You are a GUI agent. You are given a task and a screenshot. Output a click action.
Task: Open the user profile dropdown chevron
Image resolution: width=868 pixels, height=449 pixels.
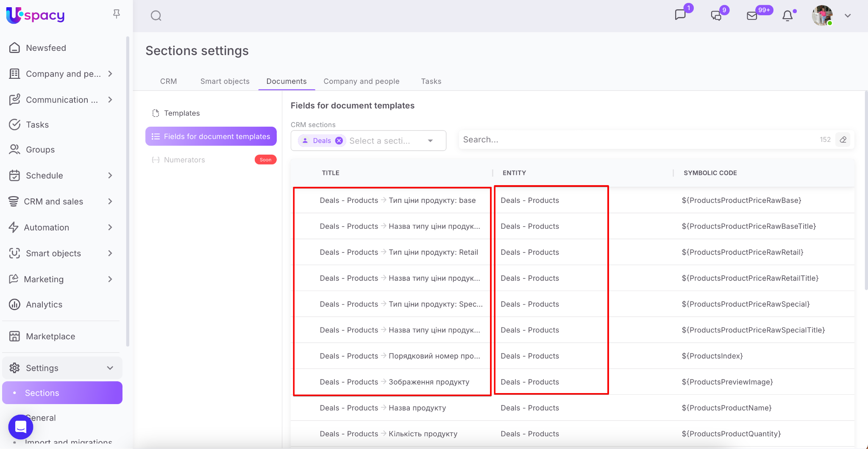pyautogui.click(x=848, y=16)
